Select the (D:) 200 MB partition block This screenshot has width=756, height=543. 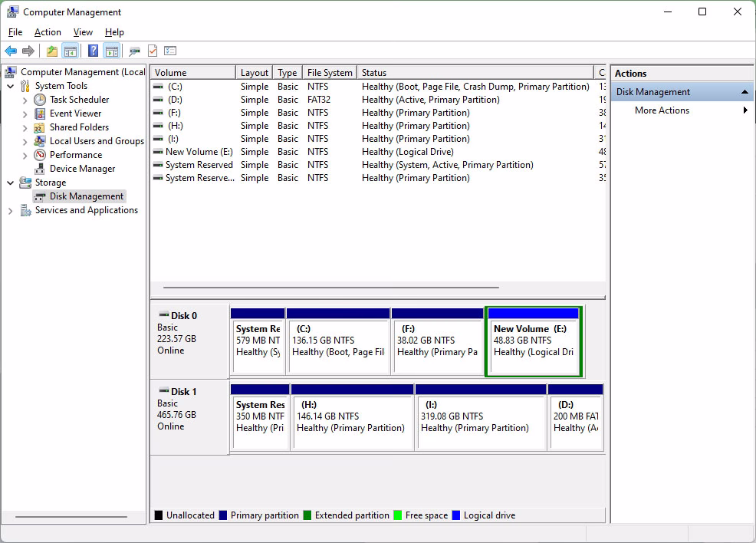point(576,417)
